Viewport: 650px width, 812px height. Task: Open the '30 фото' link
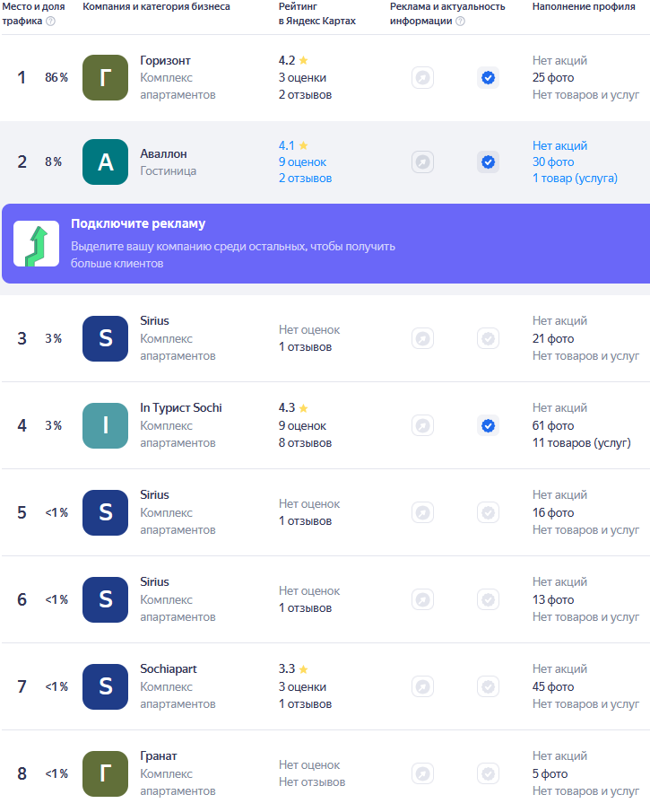pyautogui.click(x=553, y=162)
